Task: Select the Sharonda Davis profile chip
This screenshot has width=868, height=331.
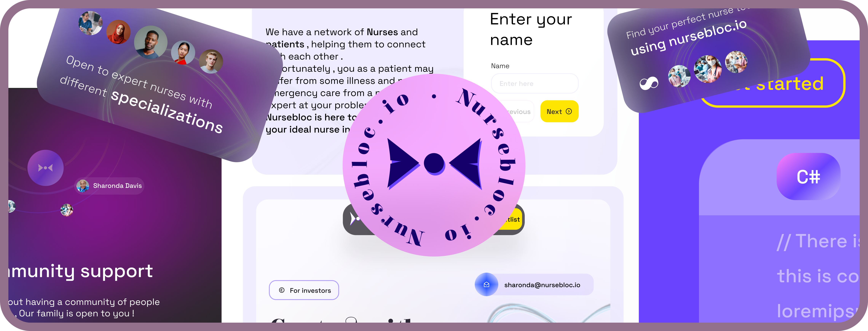Action: (109, 185)
